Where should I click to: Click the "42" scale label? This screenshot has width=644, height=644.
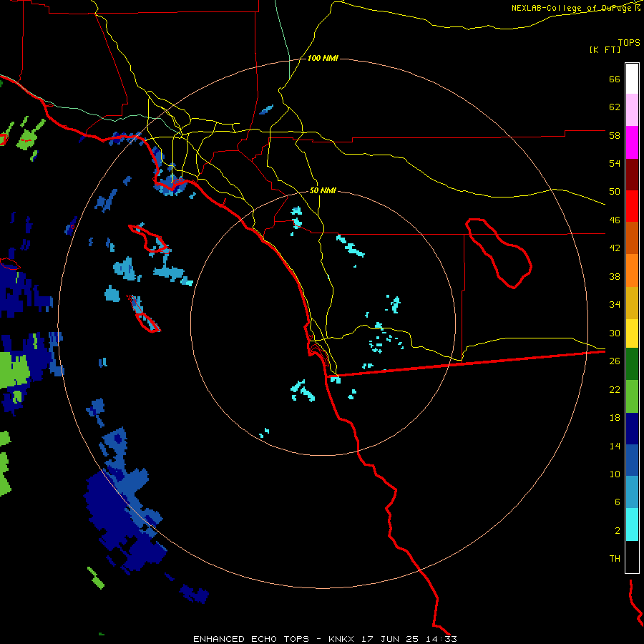point(615,248)
